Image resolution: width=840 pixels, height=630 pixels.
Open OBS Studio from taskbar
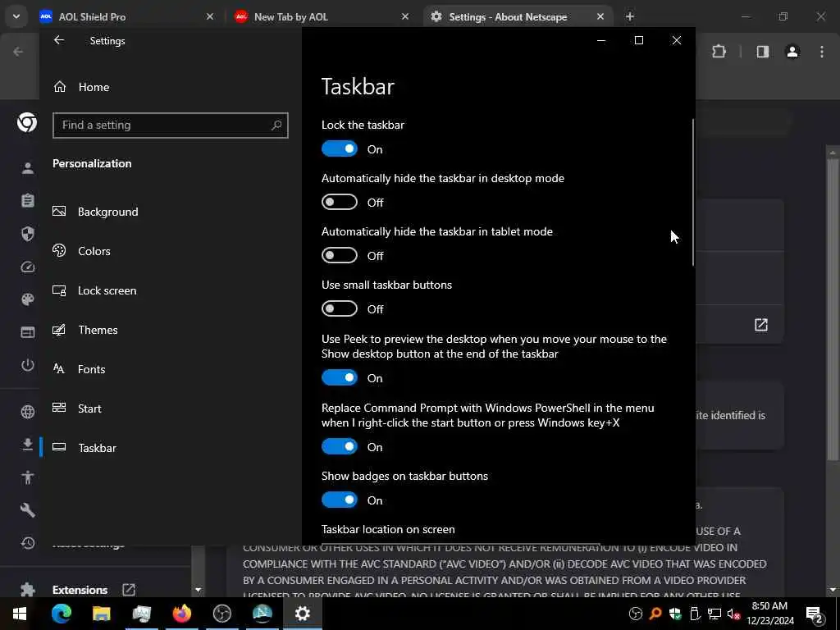[x=221, y=614]
